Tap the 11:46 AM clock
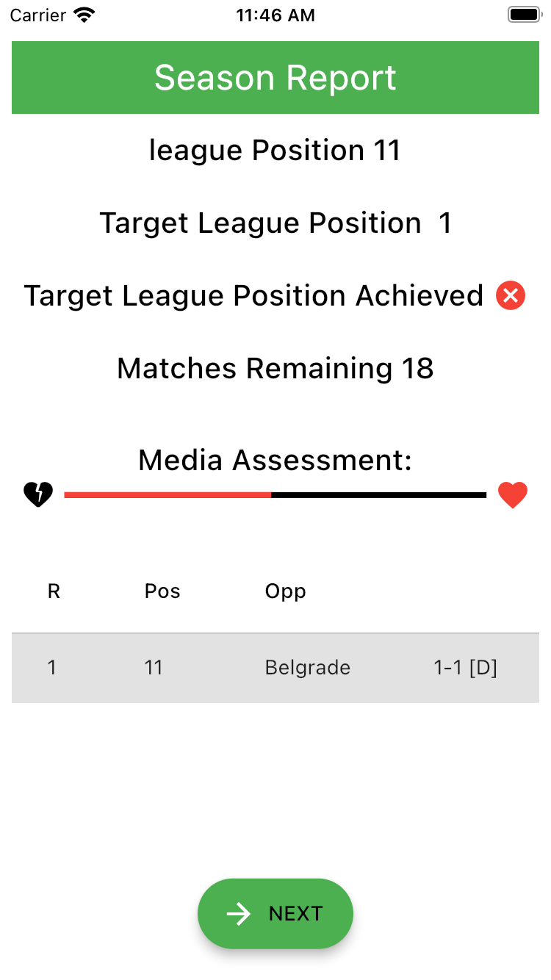 coord(275,15)
